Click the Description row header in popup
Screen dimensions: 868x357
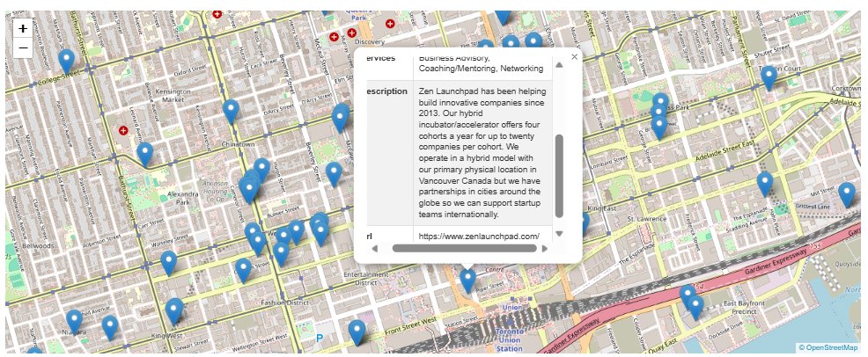tap(387, 91)
